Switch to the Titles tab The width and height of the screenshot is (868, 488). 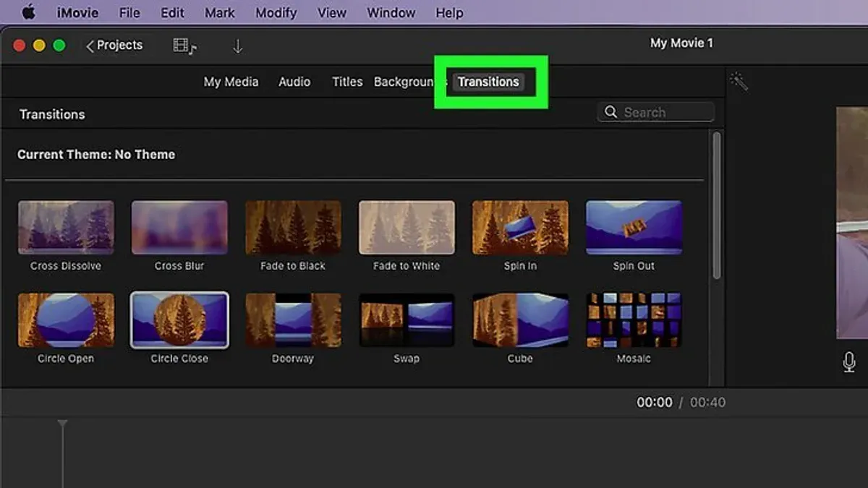point(347,82)
